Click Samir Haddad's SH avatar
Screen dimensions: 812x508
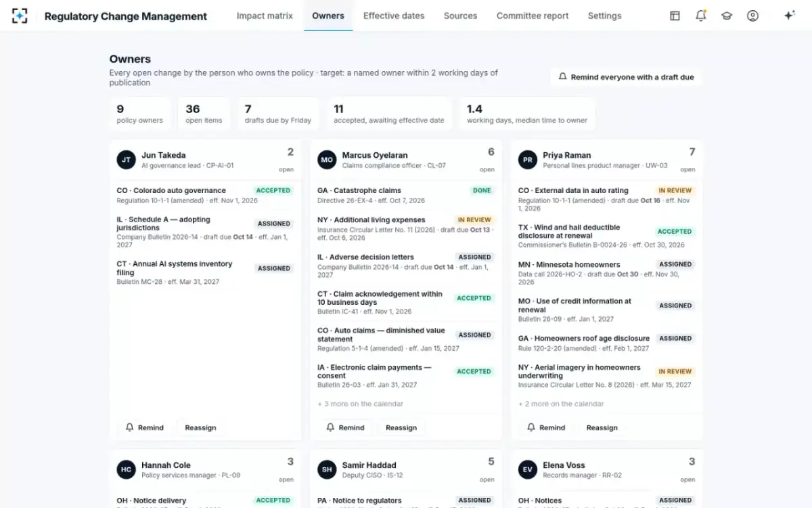[x=327, y=470]
